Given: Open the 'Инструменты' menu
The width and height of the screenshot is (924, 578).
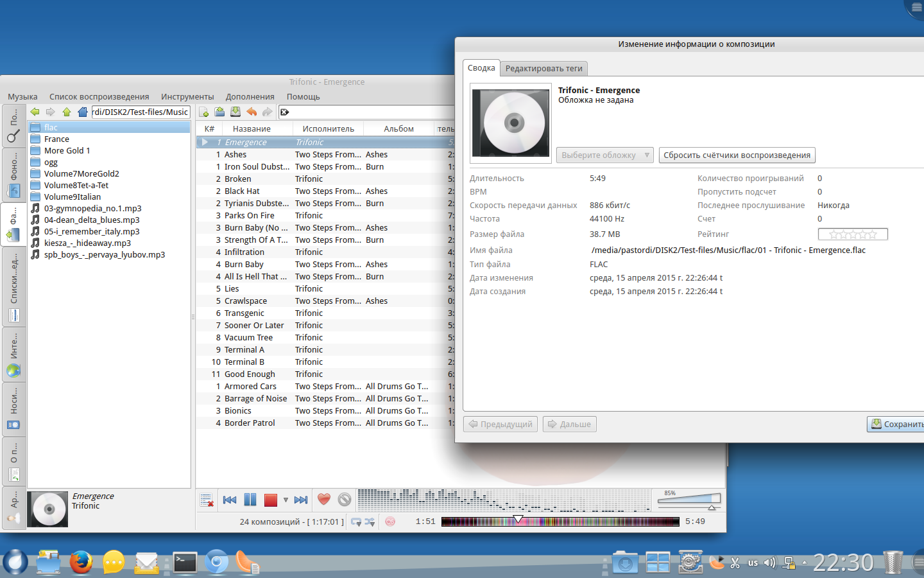Looking at the screenshot, I should pos(187,97).
